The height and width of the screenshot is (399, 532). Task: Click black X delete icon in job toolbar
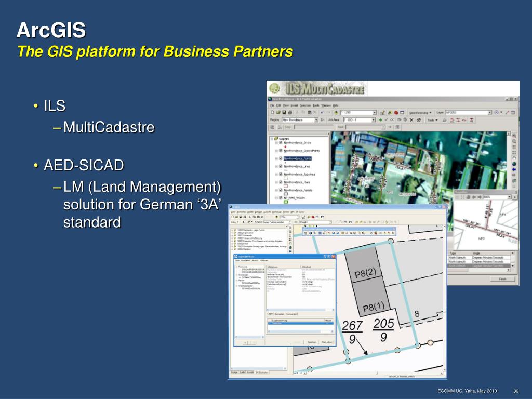(x=411, y=120)
